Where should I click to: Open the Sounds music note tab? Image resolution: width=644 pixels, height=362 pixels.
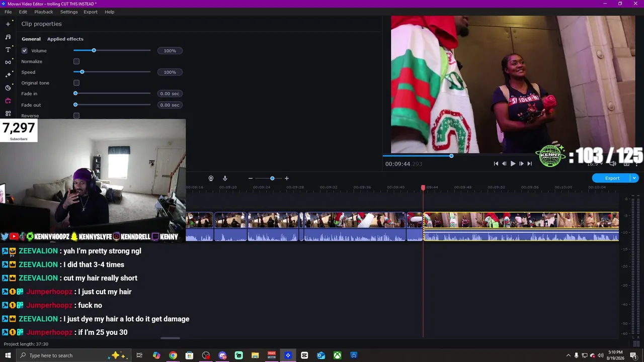coord(8,37)
